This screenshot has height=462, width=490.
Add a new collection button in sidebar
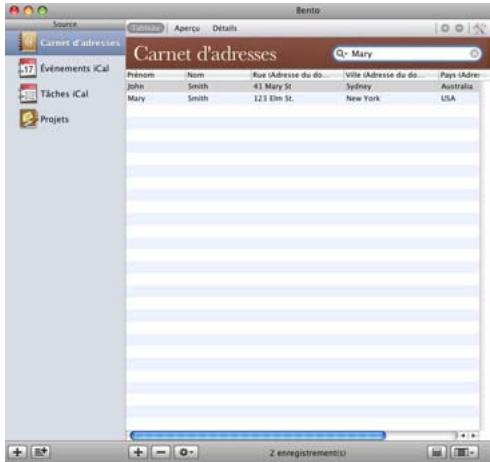41,452
